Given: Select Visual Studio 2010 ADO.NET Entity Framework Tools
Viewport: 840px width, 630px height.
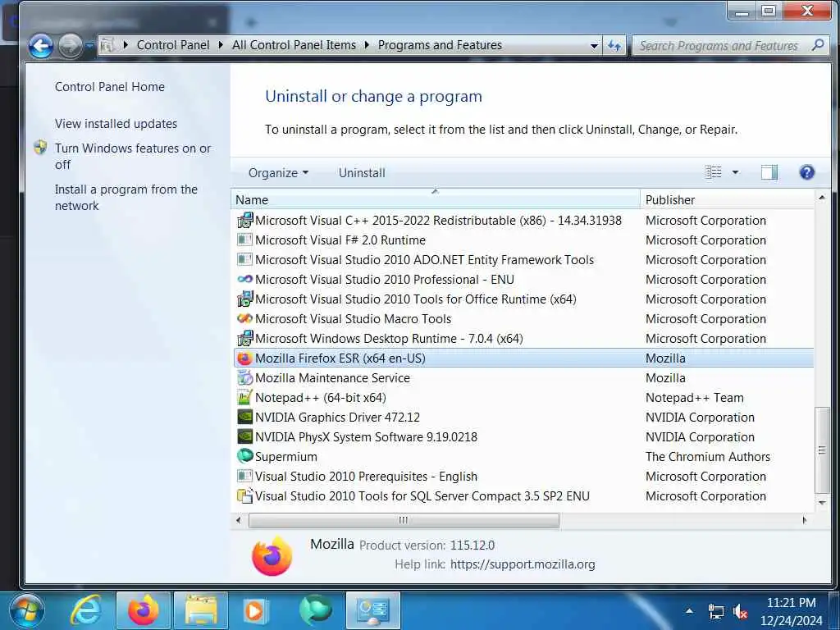Looking at the screenshot, I should pyautogui.click(x=523, y=260).
